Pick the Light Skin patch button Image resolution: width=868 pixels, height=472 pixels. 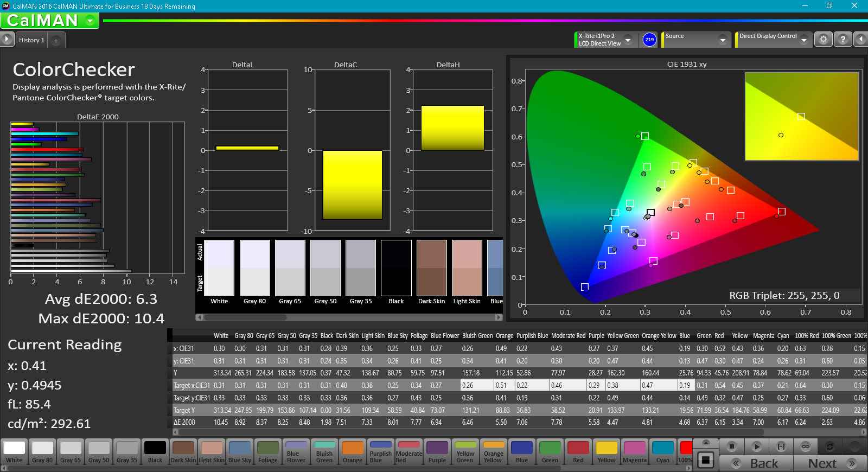pos(212,452)
